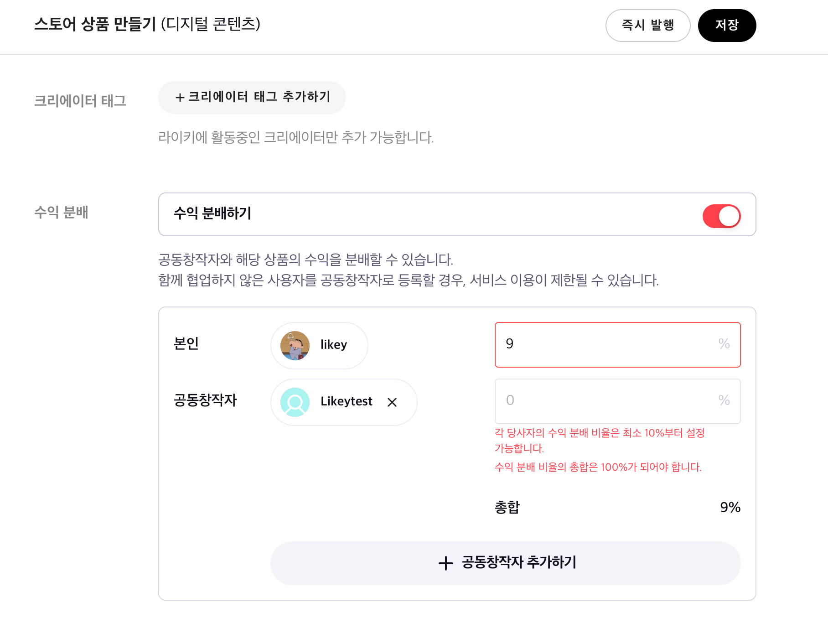The height and width of the screenshot is (644, 828).
Task: Remove Likeytest co-creator with X icon
Action: pyautogui.click(x=392, y=402)
